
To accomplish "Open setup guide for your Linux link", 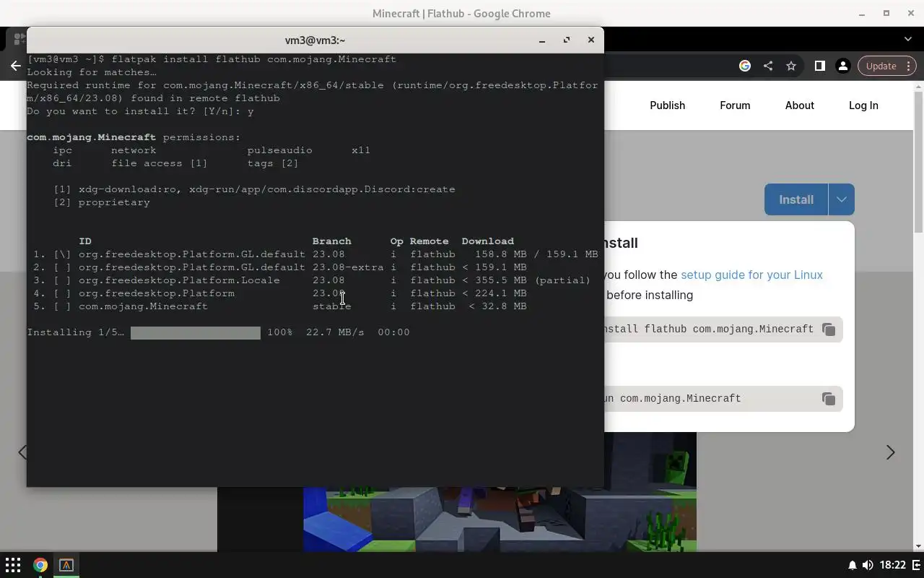I will [751, 275].
